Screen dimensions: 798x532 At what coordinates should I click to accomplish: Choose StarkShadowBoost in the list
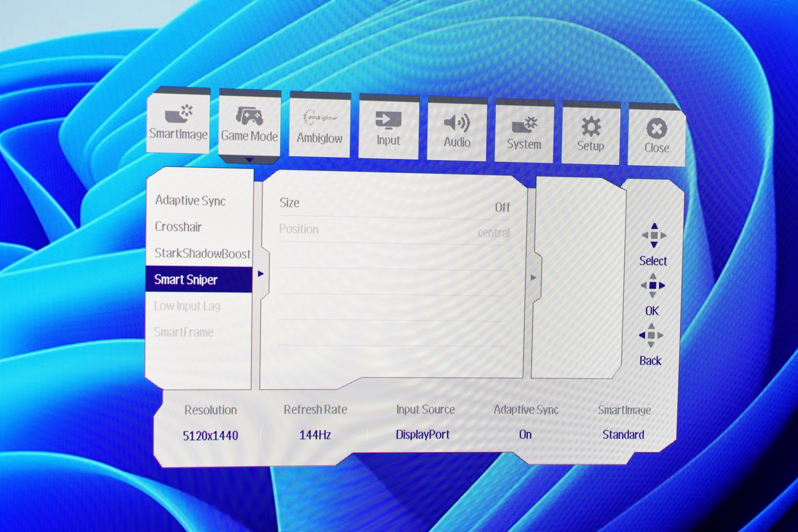point(203,253)
